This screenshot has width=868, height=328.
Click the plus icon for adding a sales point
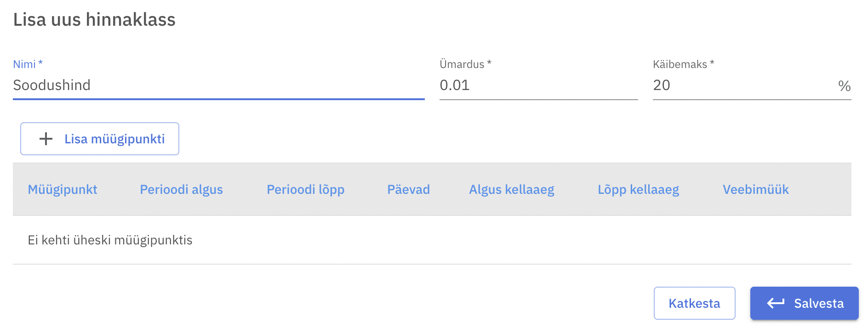(46, 139)
